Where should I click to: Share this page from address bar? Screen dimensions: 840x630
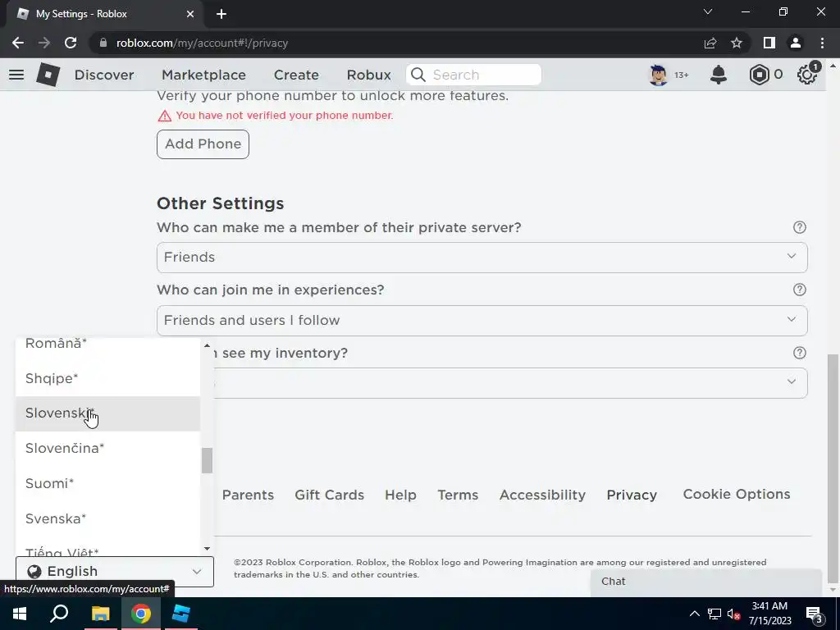[710, 43]
